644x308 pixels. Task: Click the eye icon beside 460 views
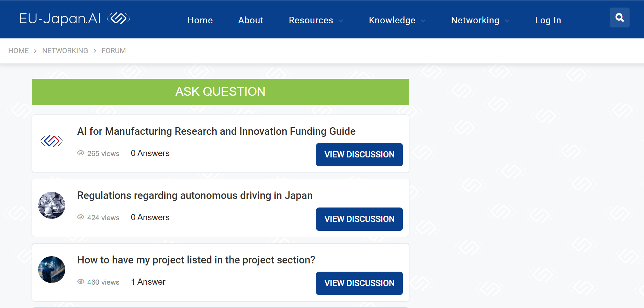[x=81, y=282]
